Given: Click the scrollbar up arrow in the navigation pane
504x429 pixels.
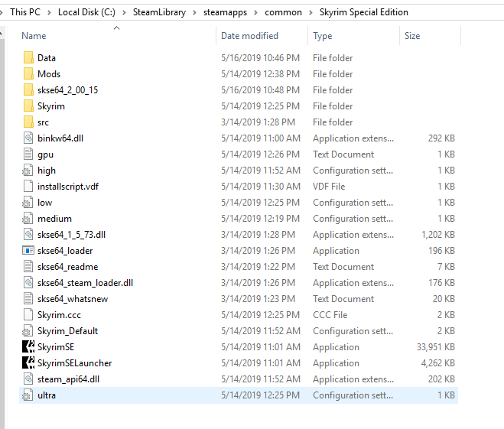Looking at the screenshot, I should point(2,34).
